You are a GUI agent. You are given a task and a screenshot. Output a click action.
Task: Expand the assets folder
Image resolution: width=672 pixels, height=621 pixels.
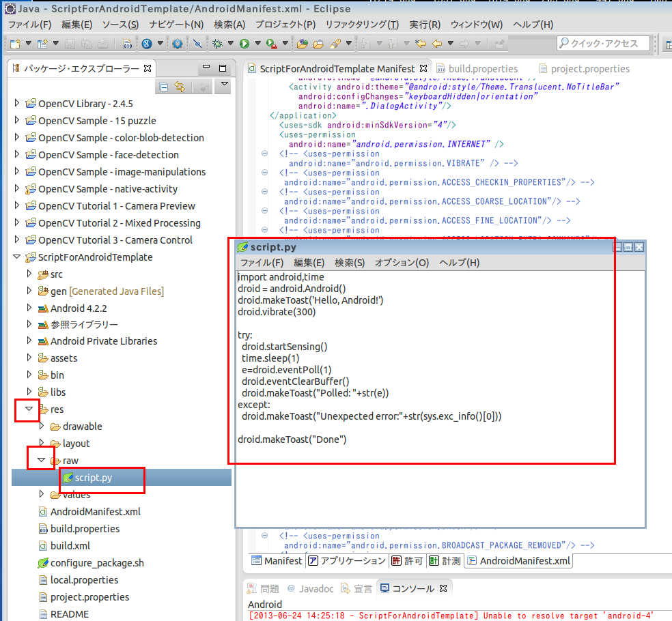coord(29,358)
